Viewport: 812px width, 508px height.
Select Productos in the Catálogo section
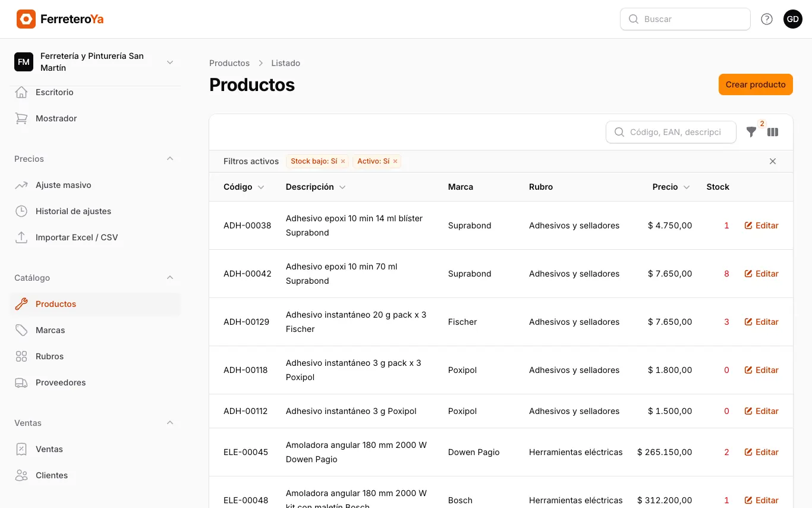pos(95,304)
